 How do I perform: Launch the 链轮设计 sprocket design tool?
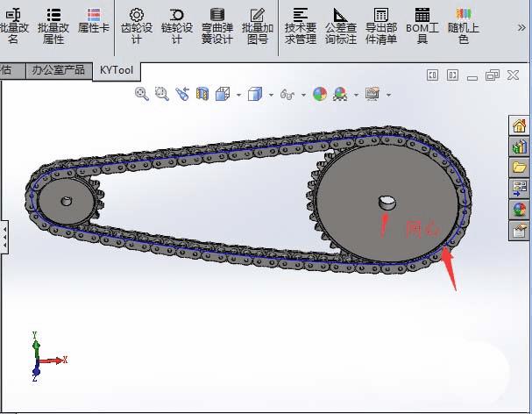176,25
